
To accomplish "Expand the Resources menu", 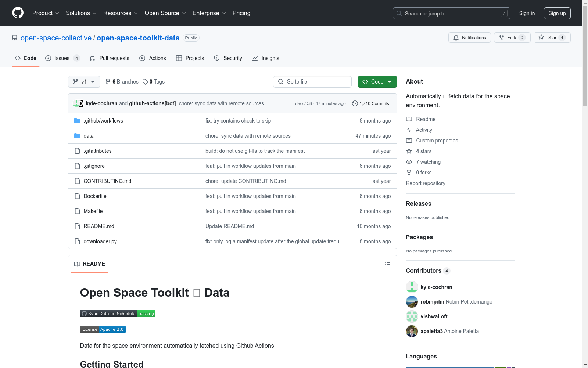I will (121, 13).
